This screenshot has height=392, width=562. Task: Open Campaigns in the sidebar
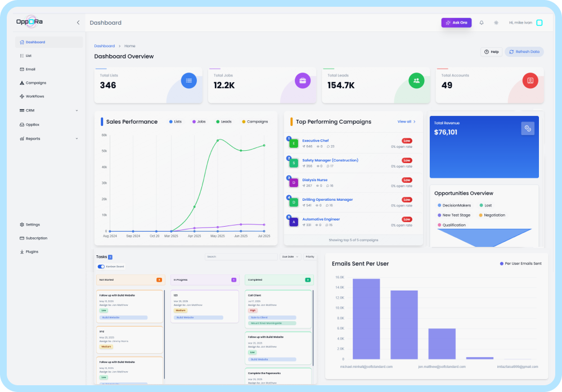(x=36, y=83)
